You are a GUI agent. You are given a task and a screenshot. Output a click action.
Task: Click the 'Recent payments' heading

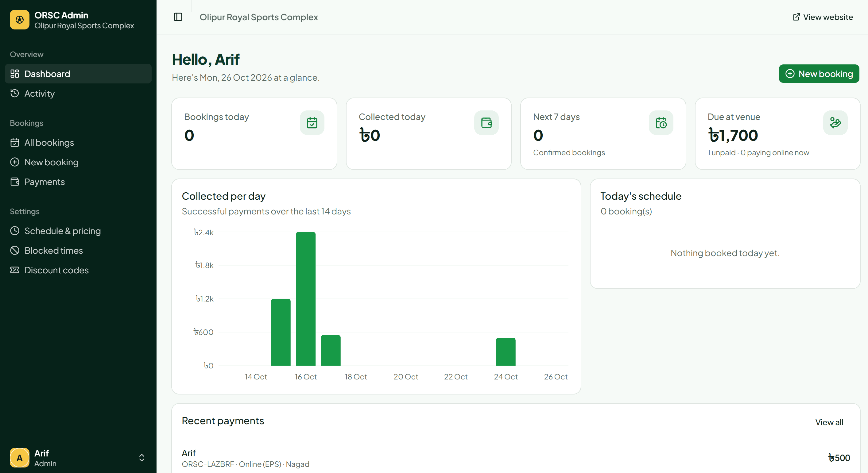[x=223, y=421]
